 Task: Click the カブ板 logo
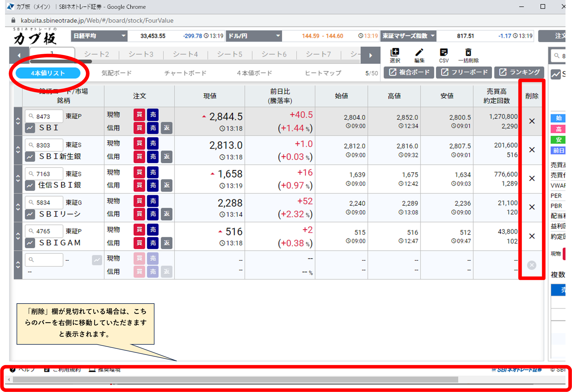click(35, 37)
